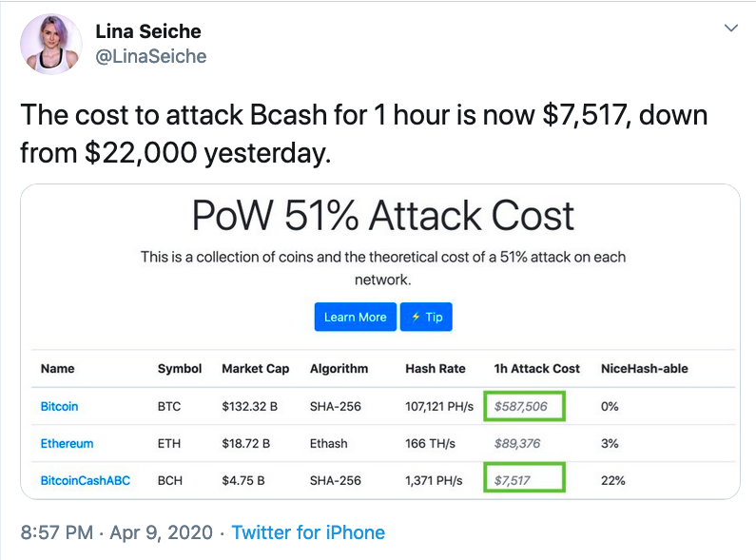Select the highlighted $7,517 attack cost

524,477
